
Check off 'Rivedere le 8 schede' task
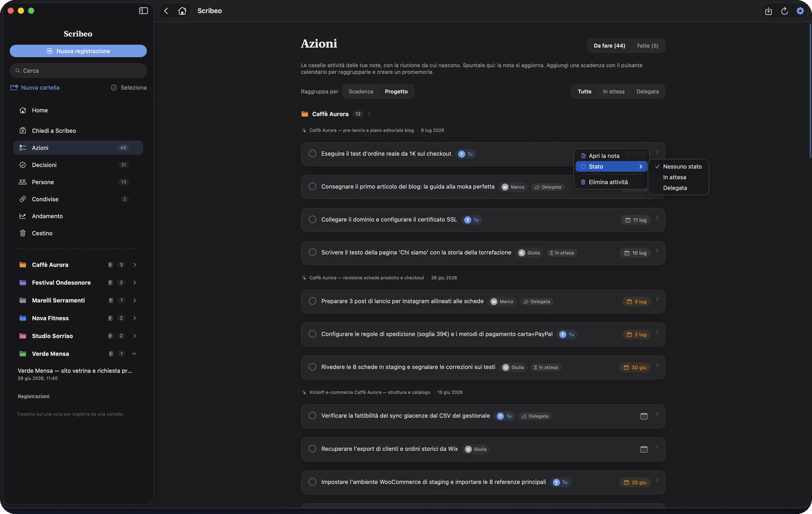(x=312, y=367)
